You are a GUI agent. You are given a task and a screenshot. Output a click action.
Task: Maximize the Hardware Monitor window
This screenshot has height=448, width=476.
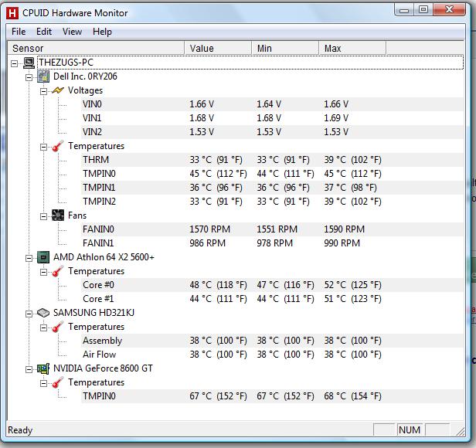(423, 10)
